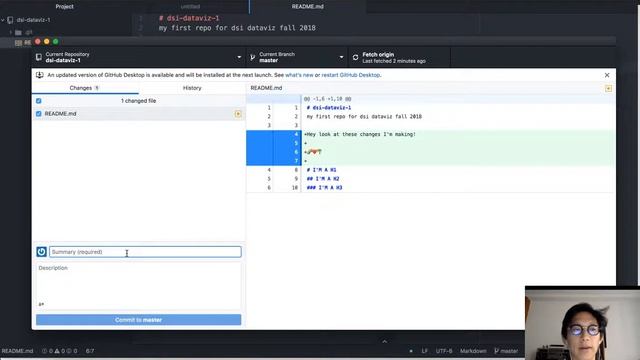
Task: Click README.md file path in Atom status bar
Action: tap(17, 351)
